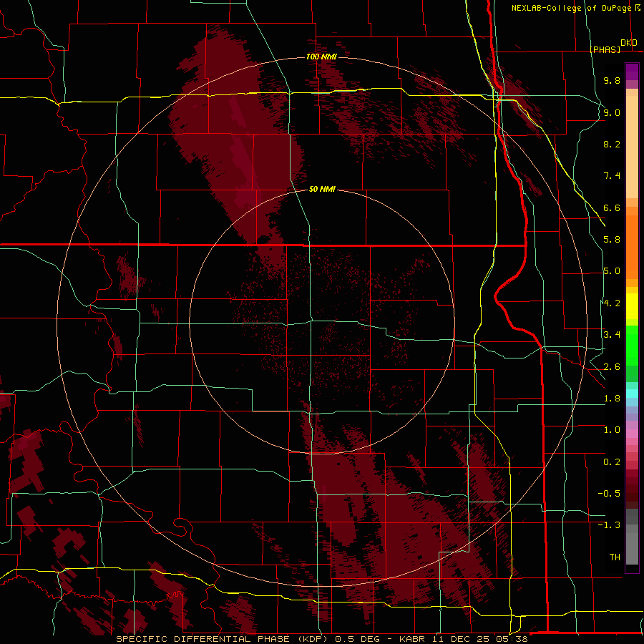
Task: Click the 50 NMI range ring label
Action: point(322,189)
